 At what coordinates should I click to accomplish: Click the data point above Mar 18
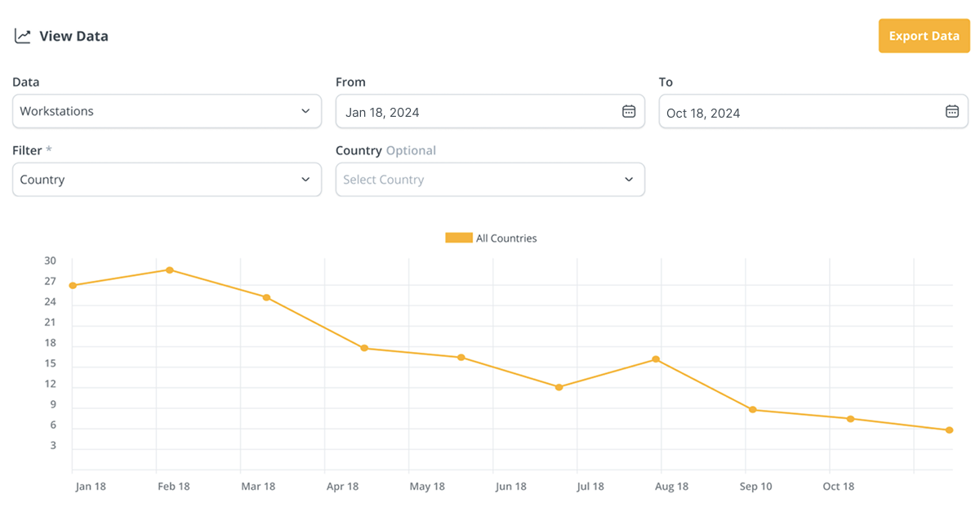[266, 297]
